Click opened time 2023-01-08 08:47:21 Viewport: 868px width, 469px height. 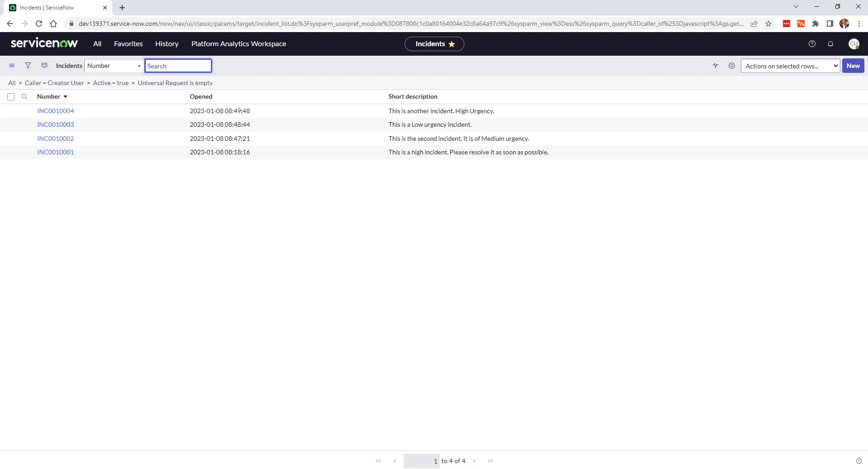pos(220,139)
